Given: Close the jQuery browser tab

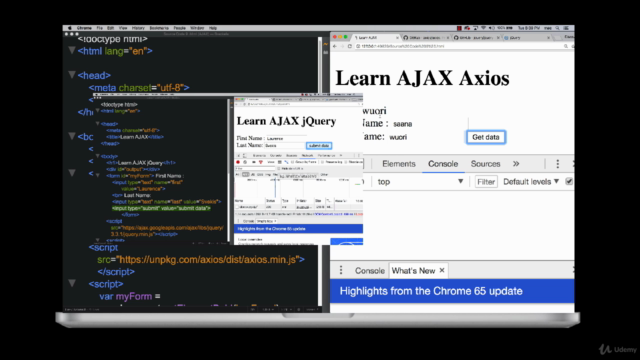Looking at the screenshot, I should pyautogui.click(x=549, y=38).
